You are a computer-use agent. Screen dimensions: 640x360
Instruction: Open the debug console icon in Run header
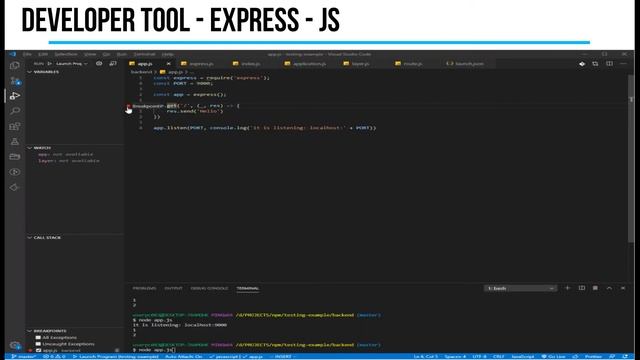[113, 64]
